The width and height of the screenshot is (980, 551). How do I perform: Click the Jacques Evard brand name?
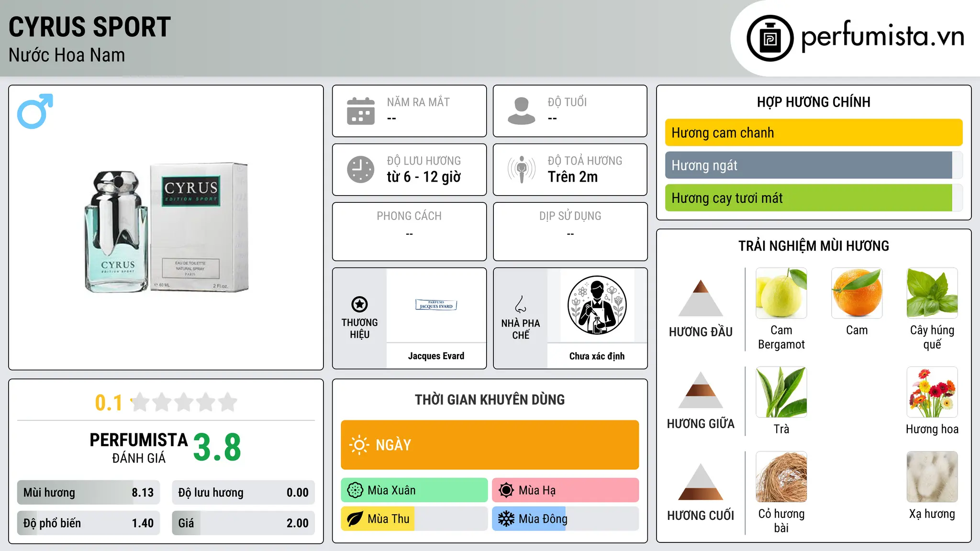[x=436, y=356]
